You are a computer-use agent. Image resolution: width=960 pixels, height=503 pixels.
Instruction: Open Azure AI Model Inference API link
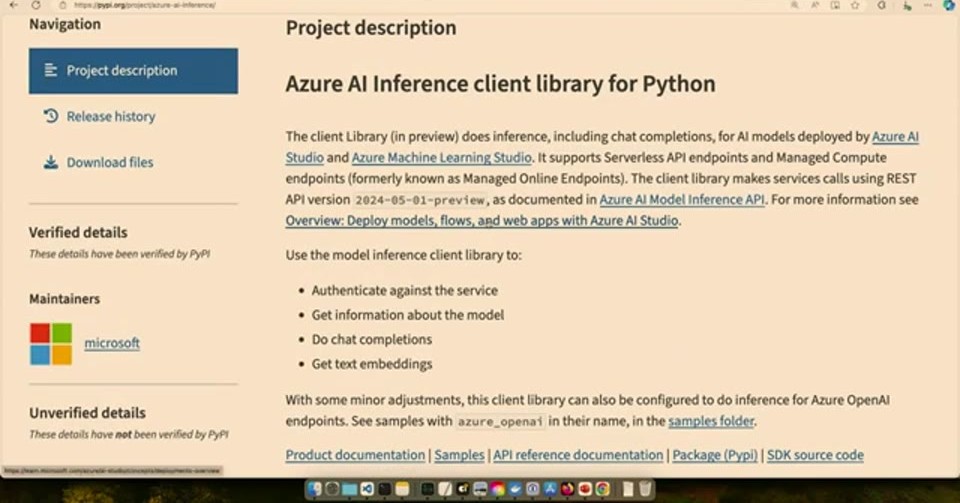coord(682,199)
